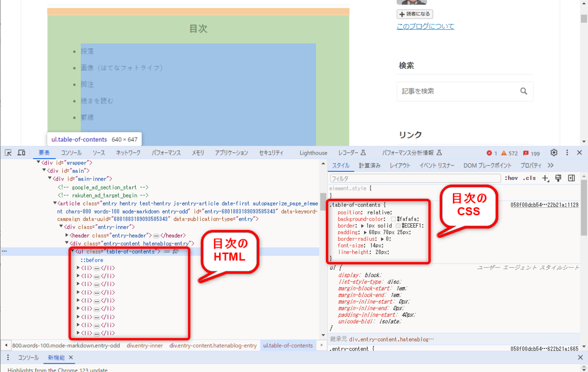This screenshot has height=372, width=588.
Task: Open the レコーダー tab
Action: click(x=352, y=153)
